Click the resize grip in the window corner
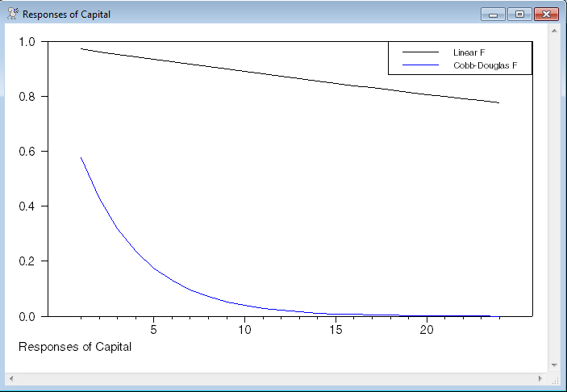The height and width of the screenshot is (392, 567). pos(555,379)
